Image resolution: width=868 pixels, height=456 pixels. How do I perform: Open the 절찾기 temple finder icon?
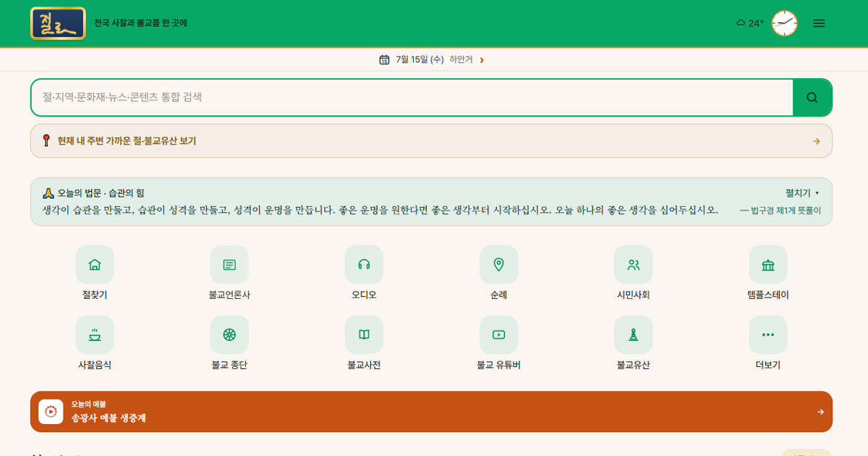[95, 264]
